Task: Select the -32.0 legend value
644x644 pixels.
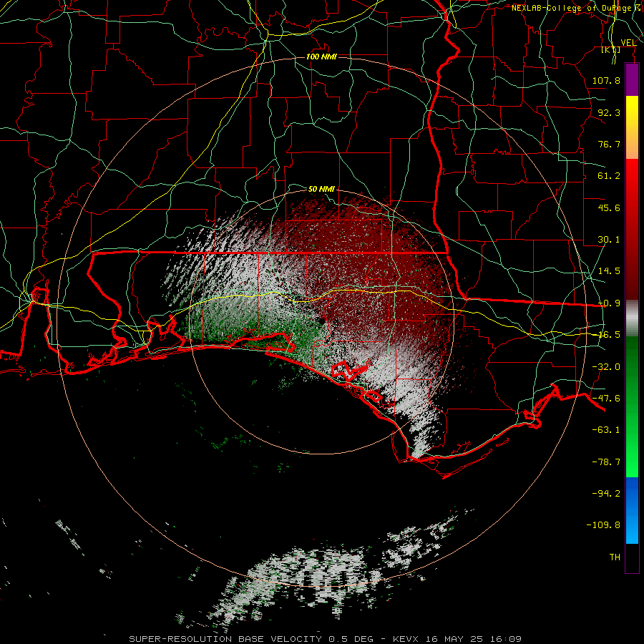Action: 606,367
